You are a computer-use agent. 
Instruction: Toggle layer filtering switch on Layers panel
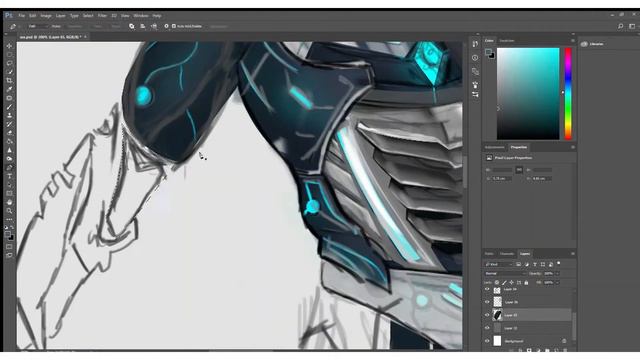click(x=559, y=264)
